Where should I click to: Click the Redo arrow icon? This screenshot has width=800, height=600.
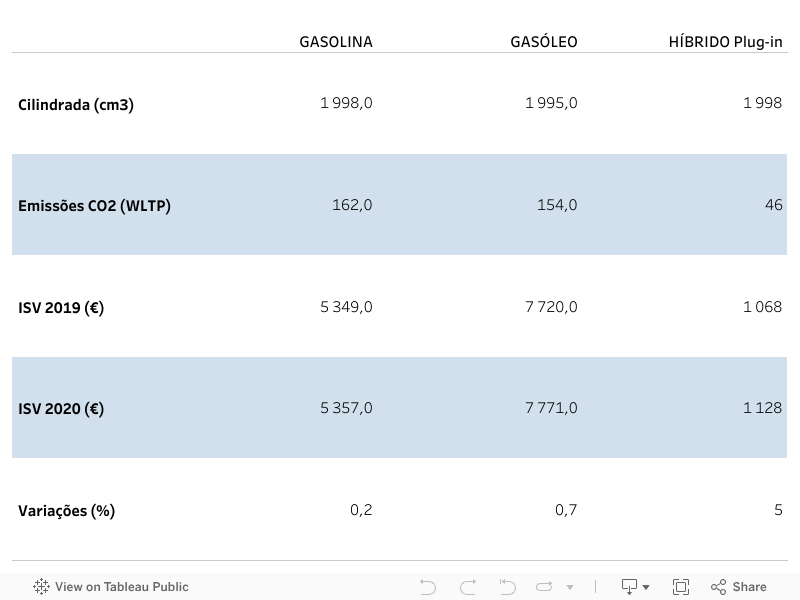pyautogui.click(x=468, y=587)
